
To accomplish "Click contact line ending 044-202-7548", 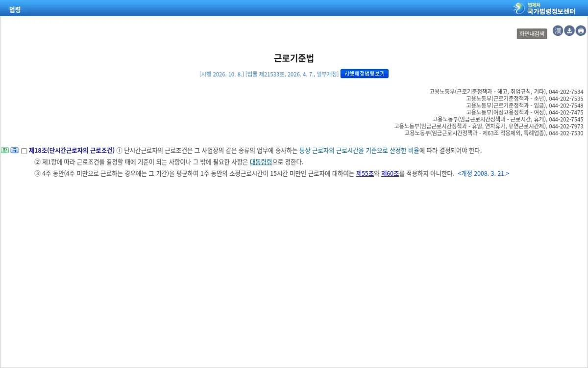I will point(524,105).
